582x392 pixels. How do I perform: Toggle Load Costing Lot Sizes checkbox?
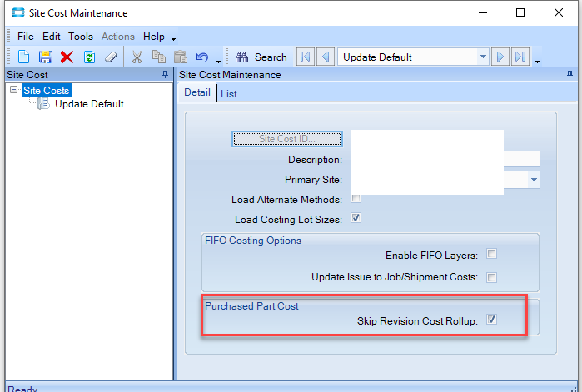[x=356, y=218]
